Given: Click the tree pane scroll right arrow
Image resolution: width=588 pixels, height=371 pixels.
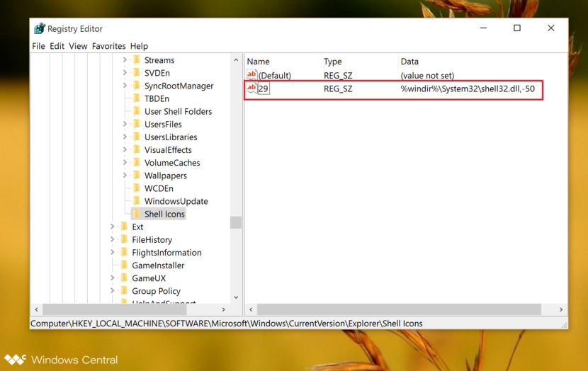Looking at the screenshot, I should click(223, 309).
